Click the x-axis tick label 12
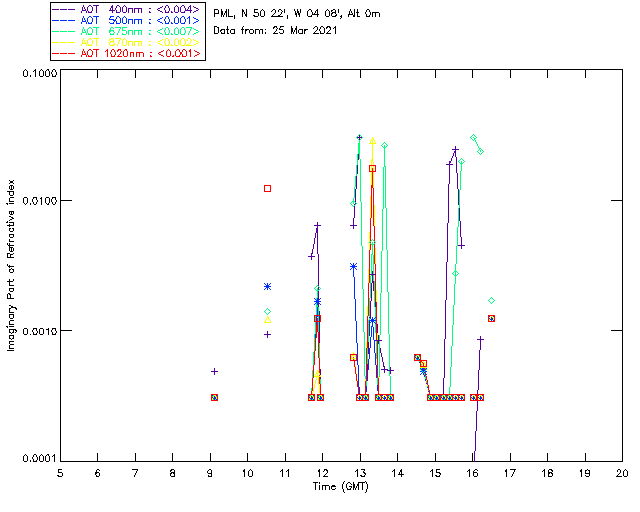Viewport: 640px width, 512px height. point(322,473)
